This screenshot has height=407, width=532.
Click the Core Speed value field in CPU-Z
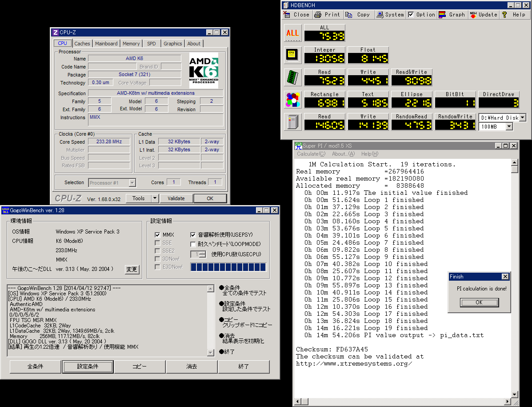109,141
